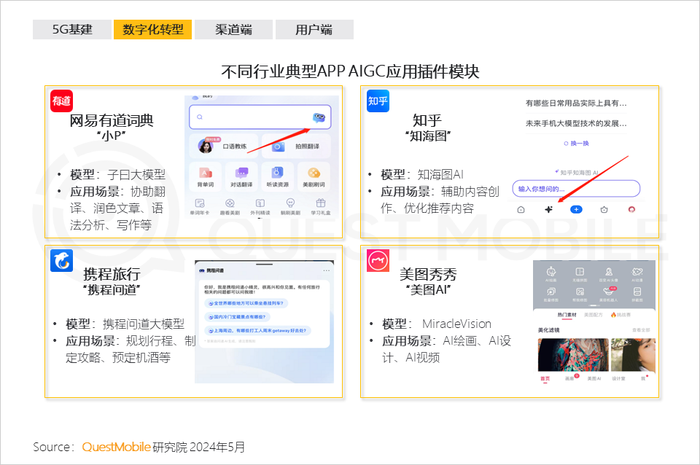Open the 对话翻译 purple chat icon
This screenshot has width=700, height=465.
242,172
